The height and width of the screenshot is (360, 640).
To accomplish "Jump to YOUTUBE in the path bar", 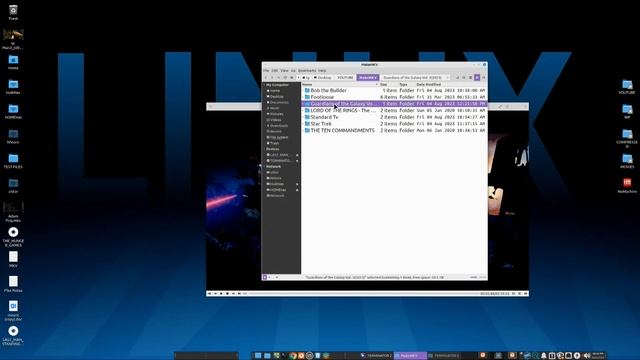I will click(x=345, y=78).
